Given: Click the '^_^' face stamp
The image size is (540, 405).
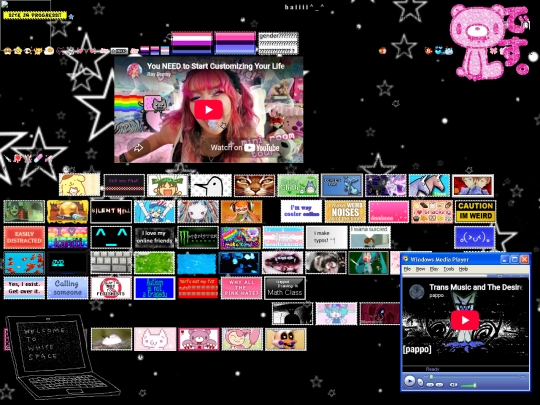Looking at the screenshot, I should click(111, 237).
